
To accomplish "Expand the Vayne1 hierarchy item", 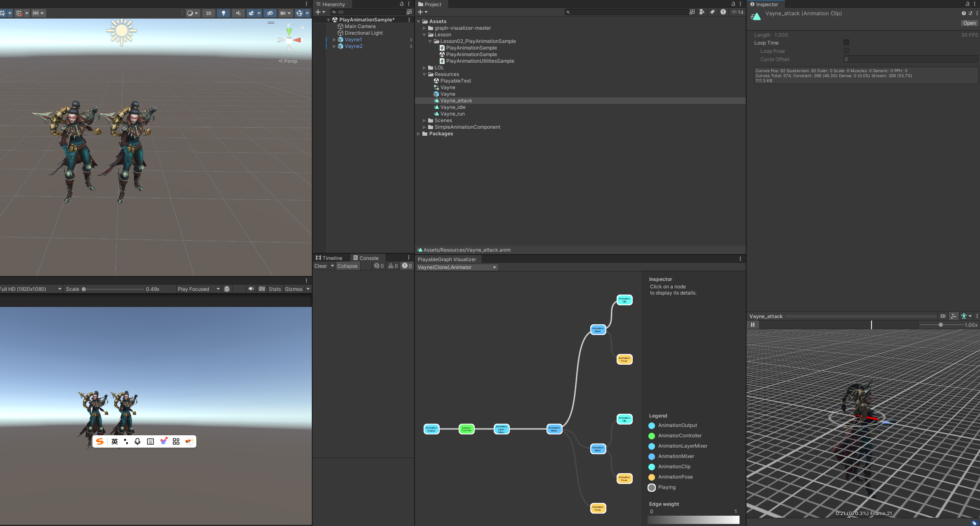I will pos(334,40).
